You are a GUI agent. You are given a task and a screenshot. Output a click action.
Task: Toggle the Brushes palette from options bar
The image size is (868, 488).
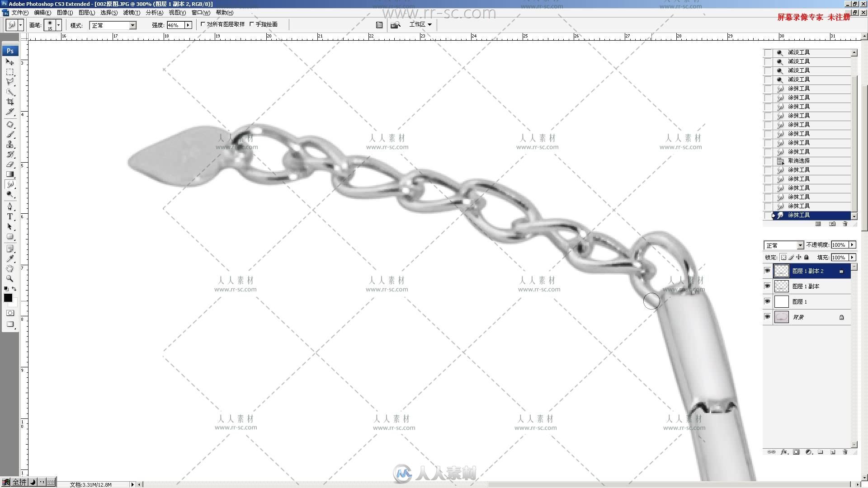click(x=379, y=25)
